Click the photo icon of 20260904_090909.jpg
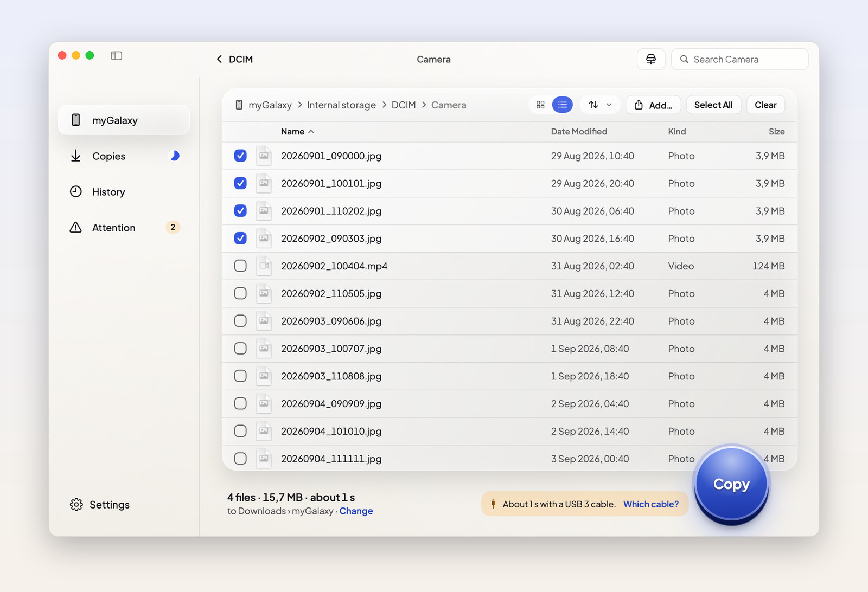Image resolution: width=868 pixels, height=592 pixels. 264,403
